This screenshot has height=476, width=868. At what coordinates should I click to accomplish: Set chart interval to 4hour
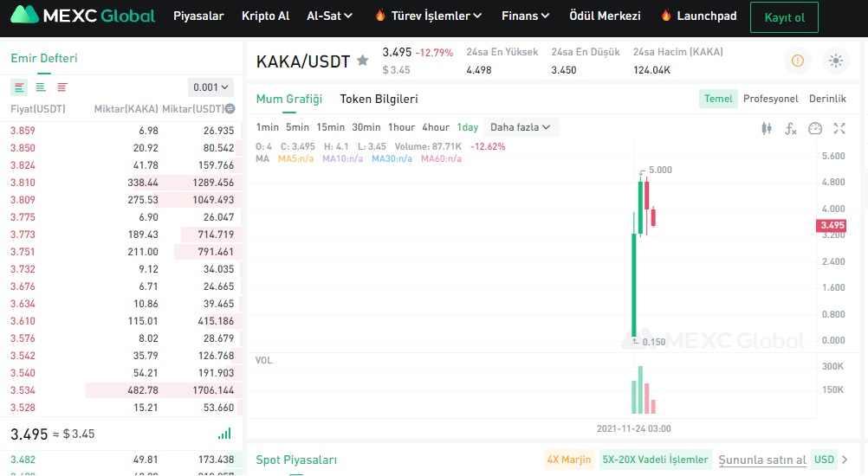pyautogui.click(x=436, y=127)
